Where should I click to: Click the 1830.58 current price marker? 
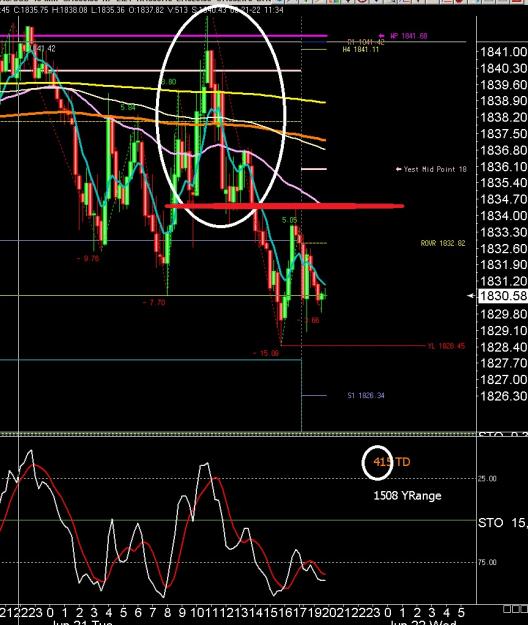coord(503,296)
